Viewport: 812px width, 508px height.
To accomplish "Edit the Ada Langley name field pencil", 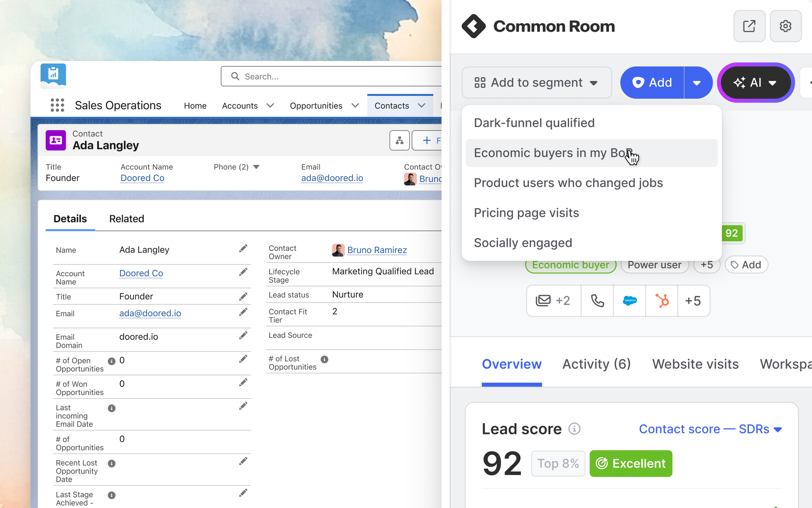I will 243,249.
